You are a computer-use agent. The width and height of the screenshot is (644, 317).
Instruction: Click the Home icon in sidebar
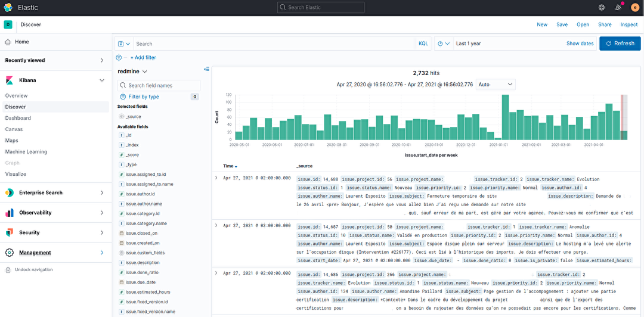click(8, 42)
